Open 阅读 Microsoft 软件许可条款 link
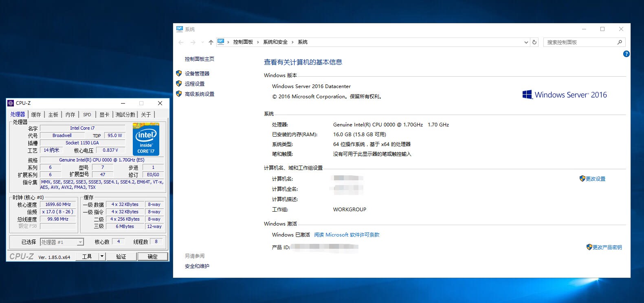The height and width of the screenshot is (303, 644). point(347,235)
